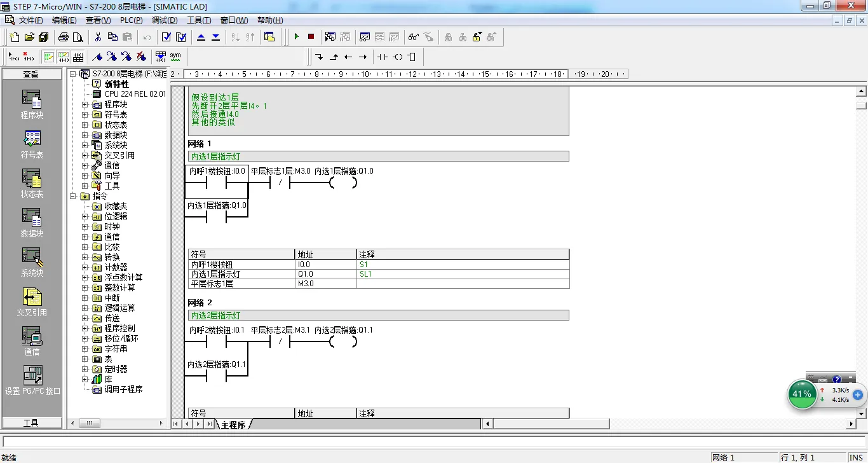Open the 编辑(E) menu
Image resolution: width=868 pixels, height=463 pixels.
(64, 20)
